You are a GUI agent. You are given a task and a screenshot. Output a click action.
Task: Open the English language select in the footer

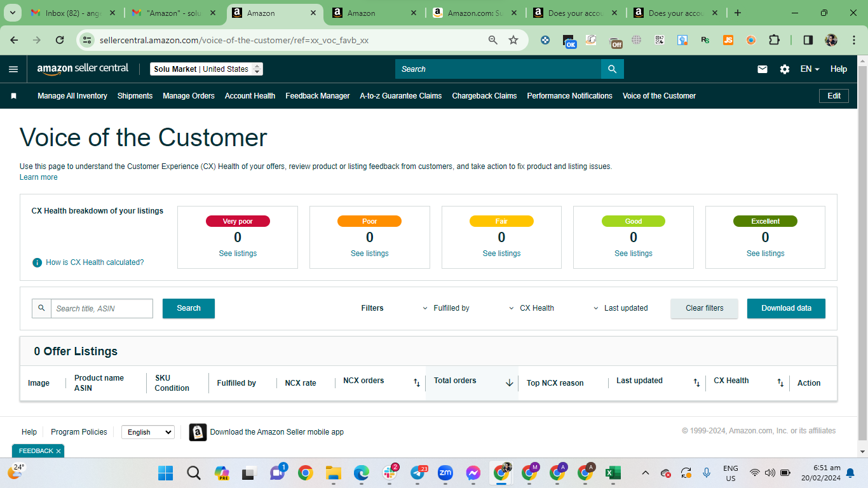[x=147, y=432]
